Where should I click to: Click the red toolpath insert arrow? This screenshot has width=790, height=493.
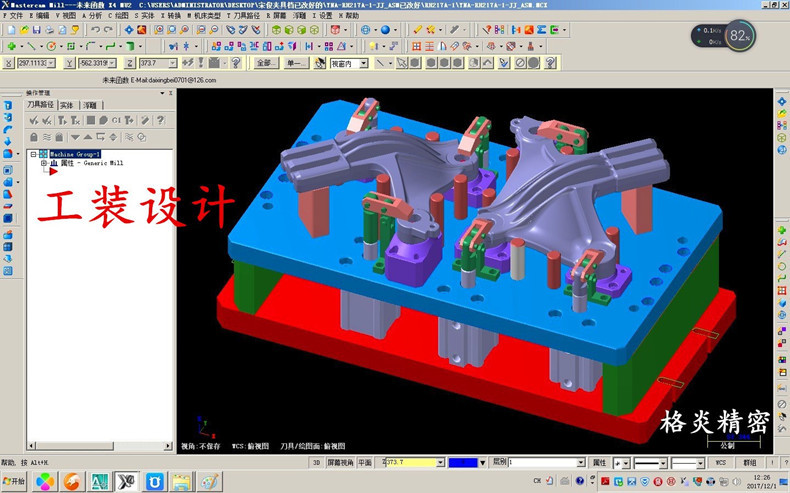[x=53, y=172]
